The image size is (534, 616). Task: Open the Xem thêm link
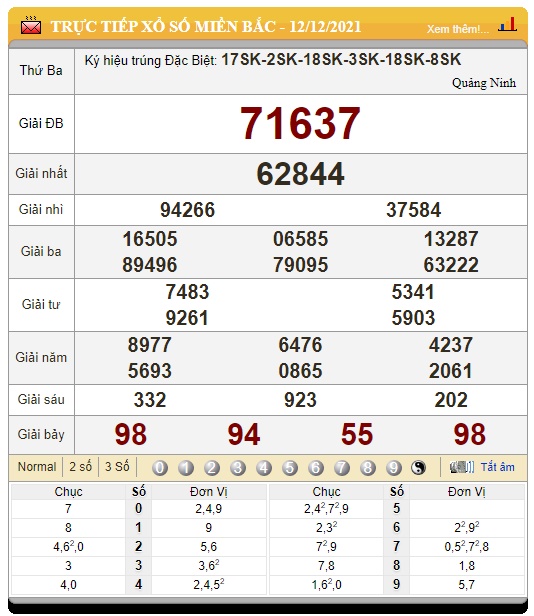458,29
